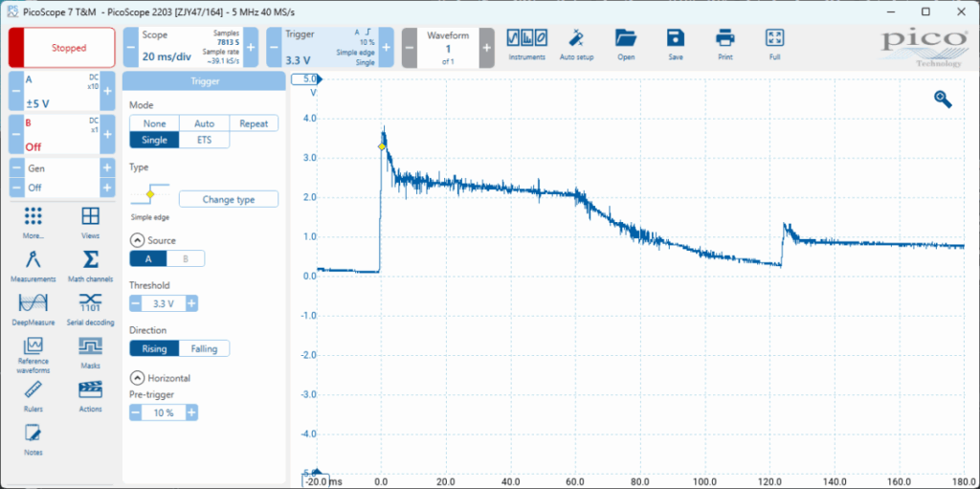Increase the trigger Threshold value
The height and width of the screenshot is (489, 980).
191,303
